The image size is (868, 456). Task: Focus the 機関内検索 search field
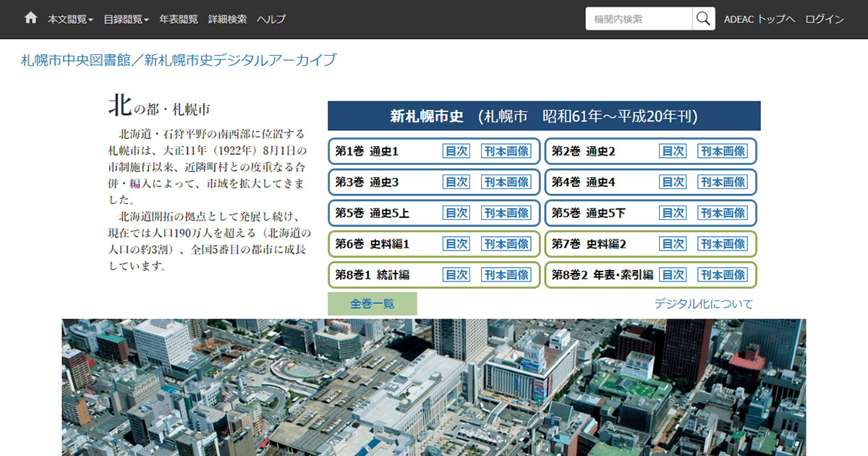[639, 19]
